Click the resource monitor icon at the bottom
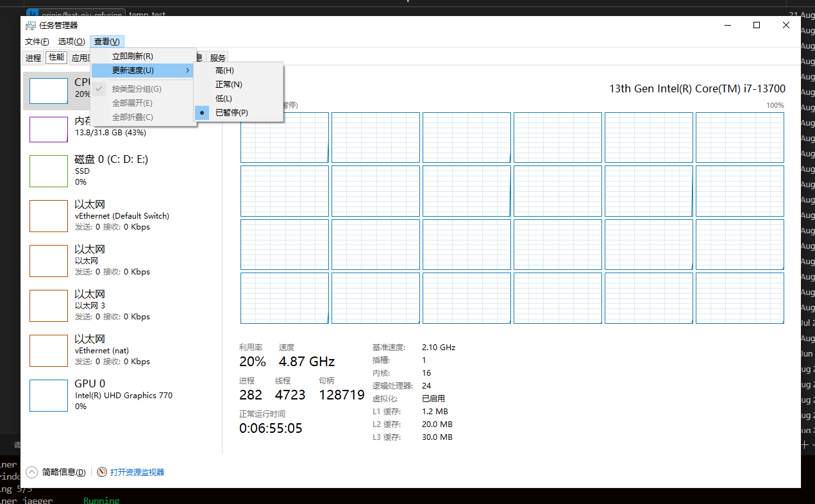This screenshot has width=815, height=504. pos(102,472)
